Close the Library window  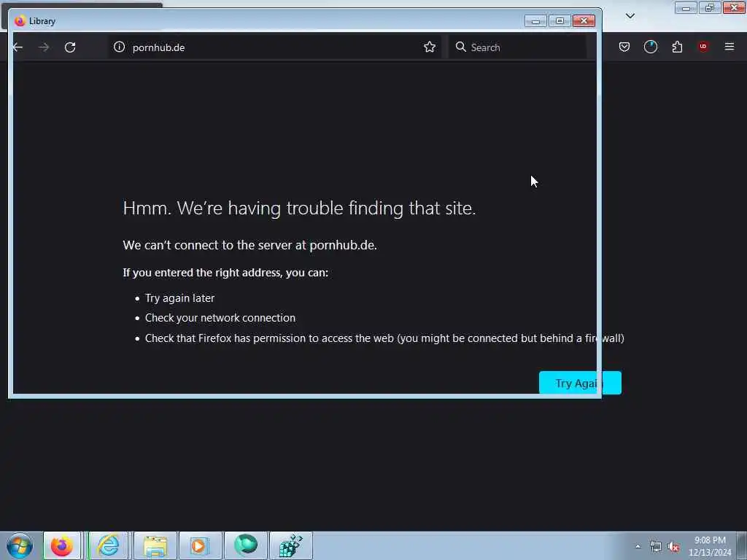(584, 21)
